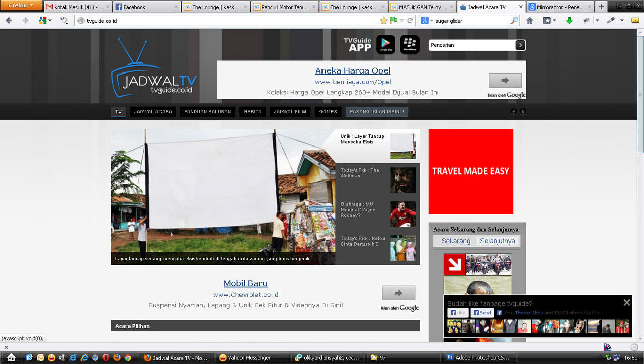Open the Mobil Baru ad link
Image resolution: width=644 pixels, height=364 pixels.
[246, 283]
